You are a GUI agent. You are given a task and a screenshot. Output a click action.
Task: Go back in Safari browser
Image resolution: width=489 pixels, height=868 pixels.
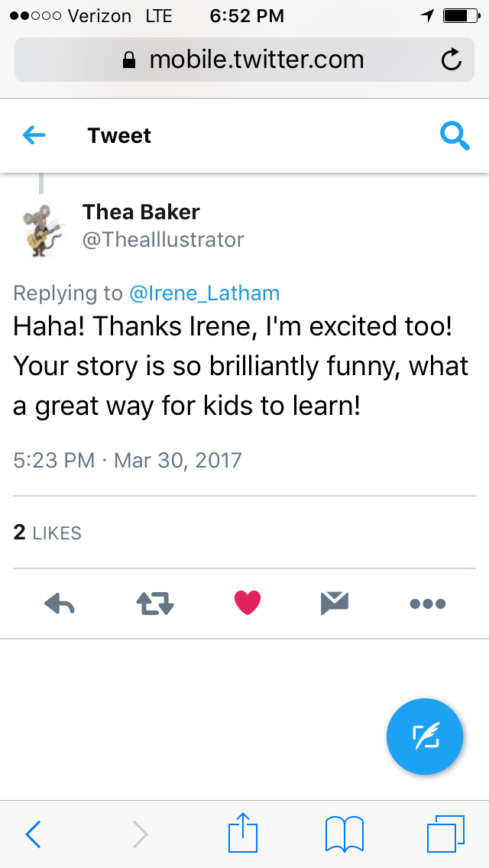(x=34, y=834)
